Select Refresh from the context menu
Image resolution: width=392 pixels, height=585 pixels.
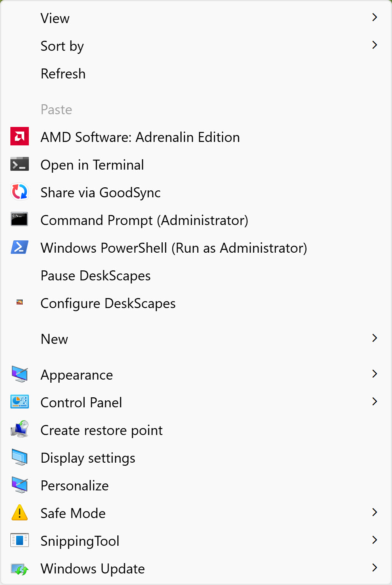[x=63, y=74]
